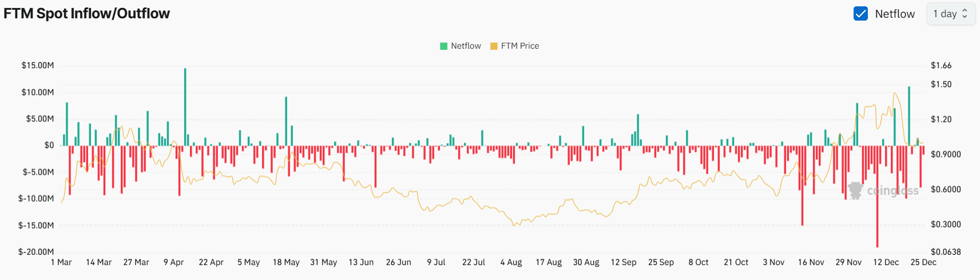Toggle Netflow series via green legend swatch
The width and height of the screenshot is (980, 280).
(443, 46)
